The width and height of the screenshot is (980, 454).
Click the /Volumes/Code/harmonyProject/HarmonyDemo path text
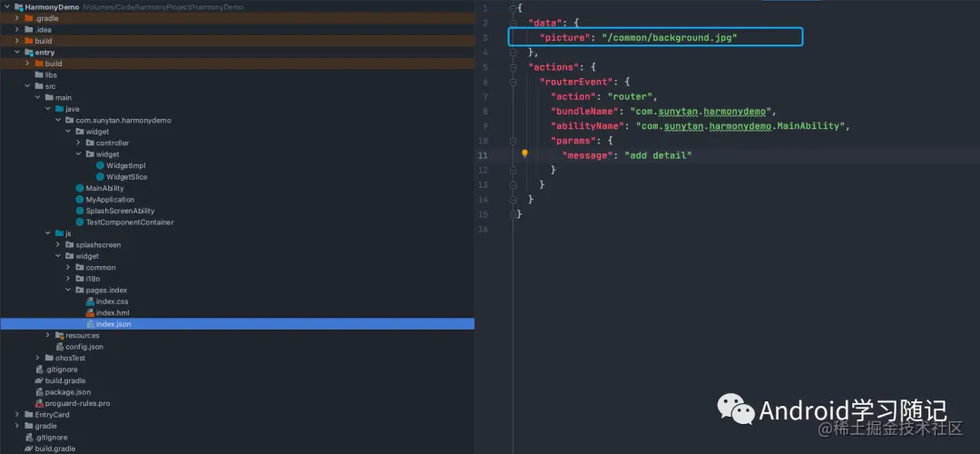point(163,7)
